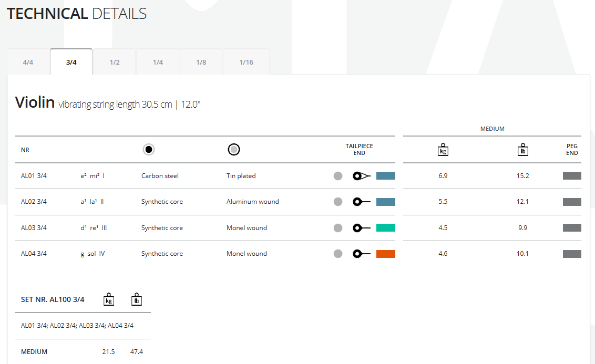Image resolution: width=595 pixels, height=364 pixels.
Task: Click the blue tailpiece color swatch for AL02
Action: point(385,202)
